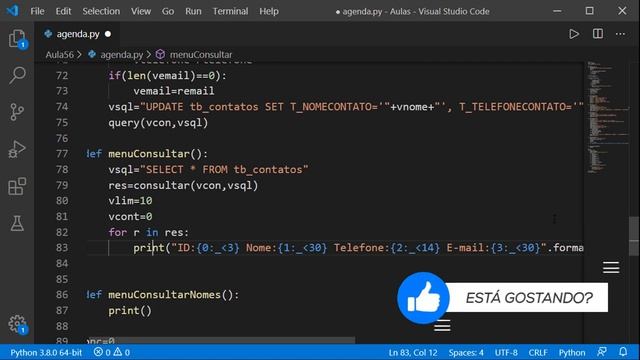This screenshot has width=640, height=360.
Task: Click line number 83 in gutter
Action: [x=62, y=248]
